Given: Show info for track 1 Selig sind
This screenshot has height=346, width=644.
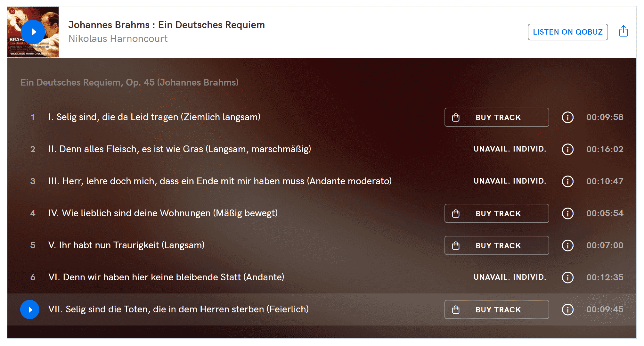Looking at the screenshot, I should click(567, 117).
